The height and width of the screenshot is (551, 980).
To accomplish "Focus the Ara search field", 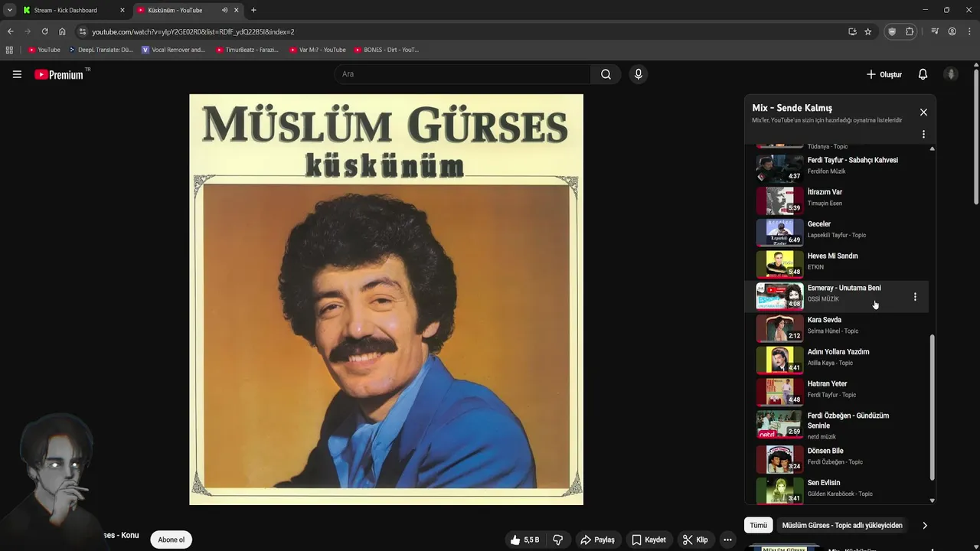I will point(462,74).
